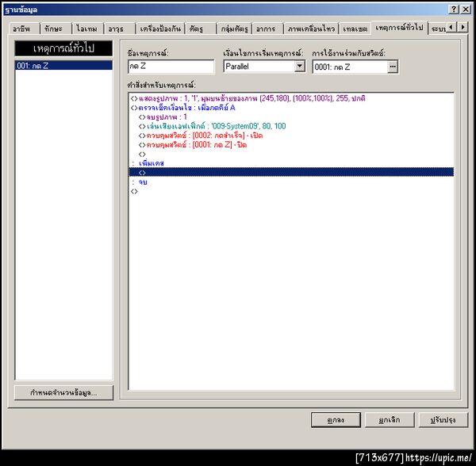Select the sound effect 009-System09 line
This screenshot has height=466, width=476.
coord(291,126)
